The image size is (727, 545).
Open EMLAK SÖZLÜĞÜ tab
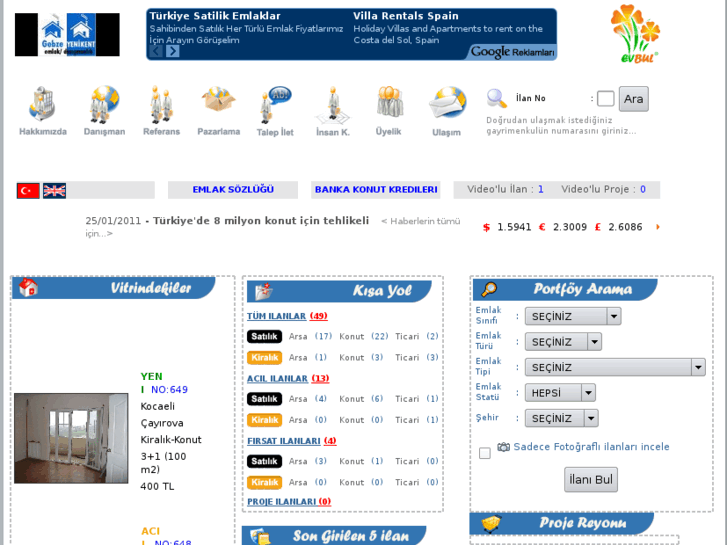pos(233,189)
